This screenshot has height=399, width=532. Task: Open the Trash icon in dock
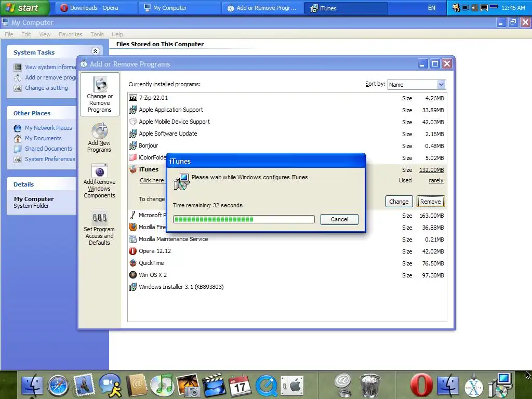(x=370, y=386)
